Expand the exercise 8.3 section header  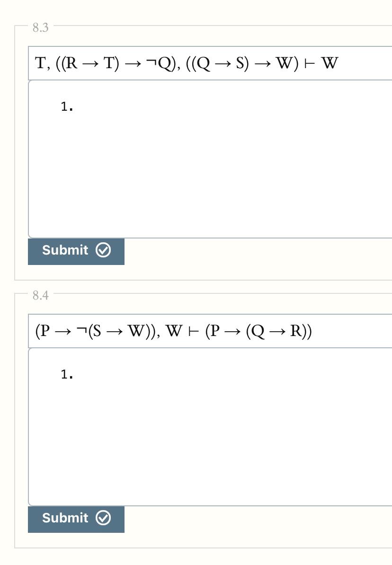[x=39, y=27]
